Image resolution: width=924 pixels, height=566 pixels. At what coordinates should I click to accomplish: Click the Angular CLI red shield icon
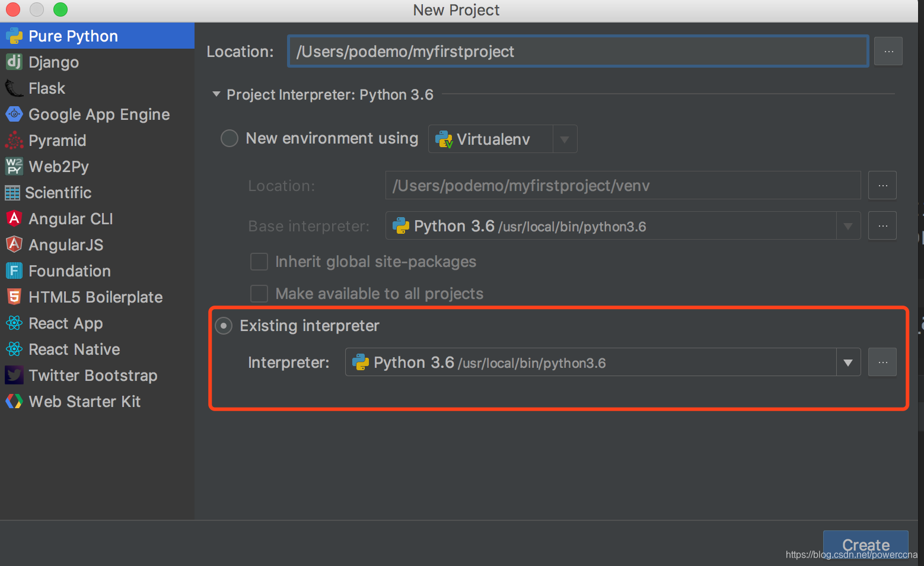(14, 218)
